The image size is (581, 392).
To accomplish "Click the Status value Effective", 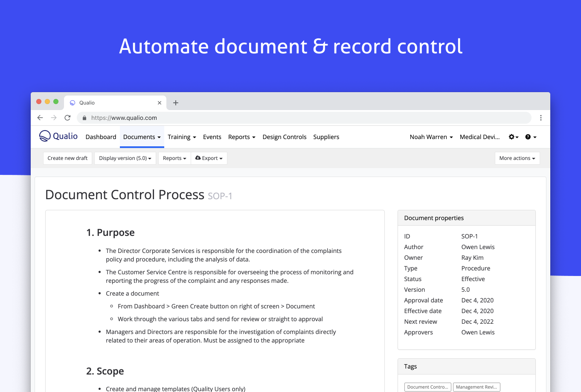I will tap(473, 279).
